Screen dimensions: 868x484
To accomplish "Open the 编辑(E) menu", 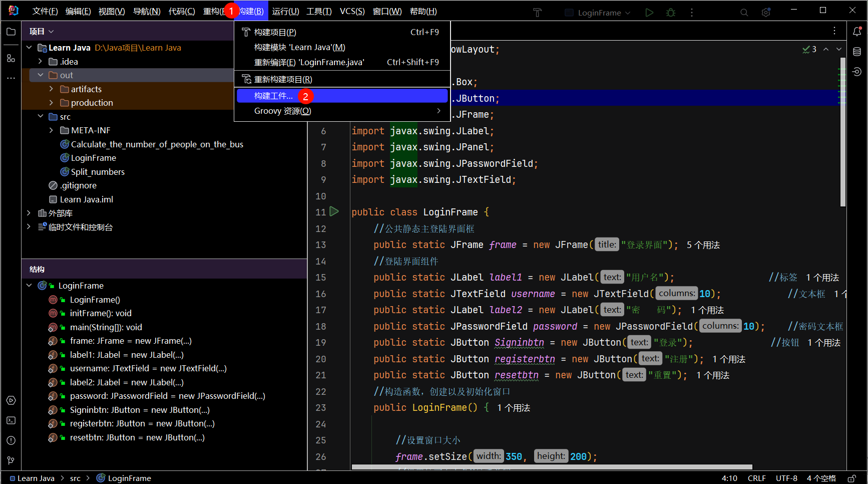I will [78, 11].
